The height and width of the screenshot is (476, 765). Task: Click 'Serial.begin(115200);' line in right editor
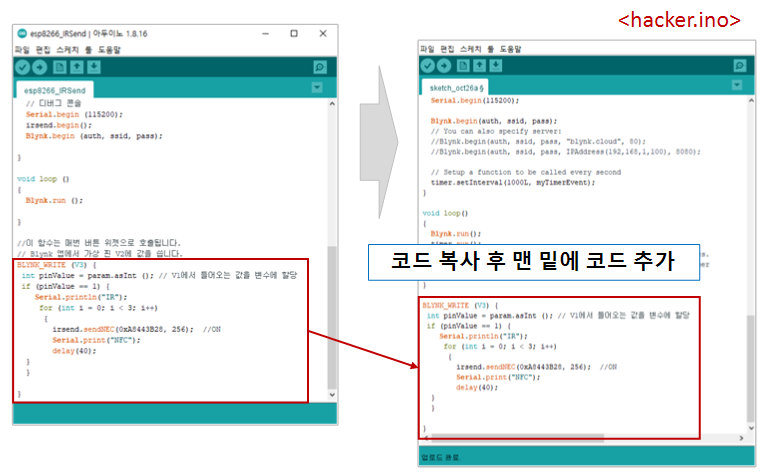(x=475, y=100)
